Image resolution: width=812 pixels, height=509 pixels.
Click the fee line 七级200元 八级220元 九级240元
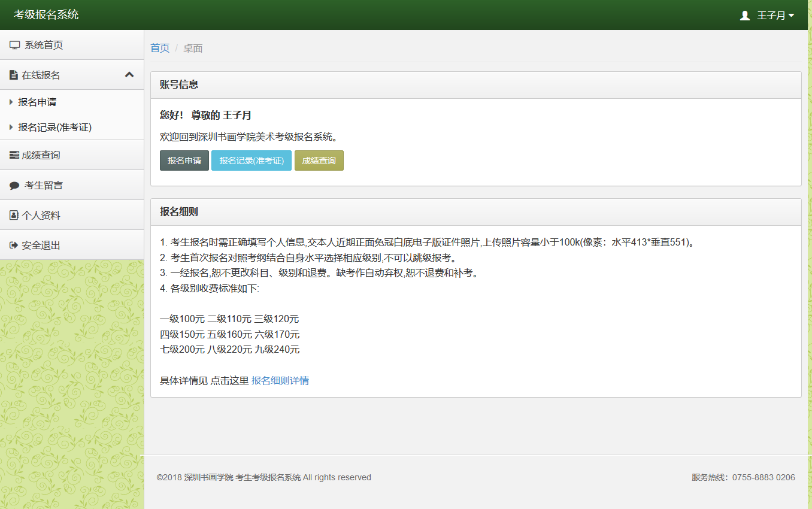pos(230,350)
